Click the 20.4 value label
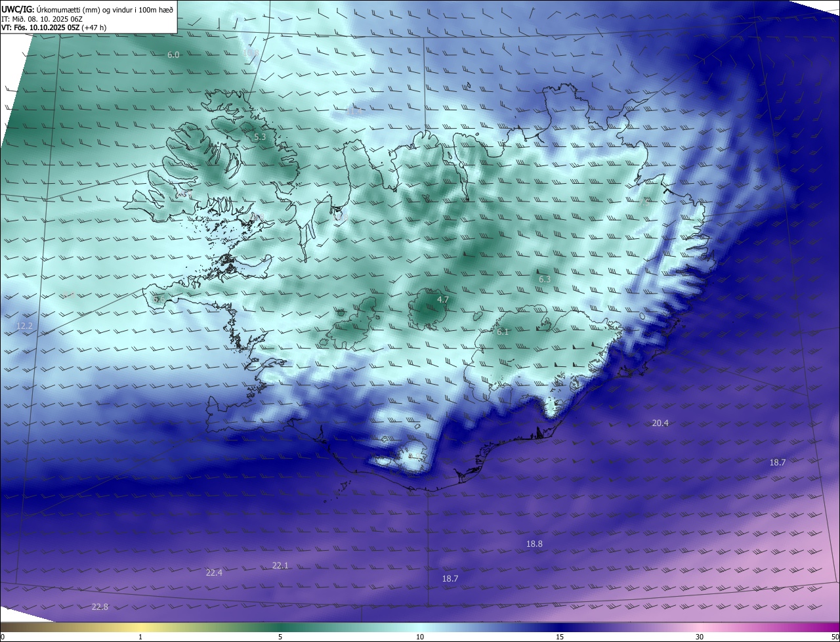The width and height of the screenshot is (840, 642). coord(660,423)
